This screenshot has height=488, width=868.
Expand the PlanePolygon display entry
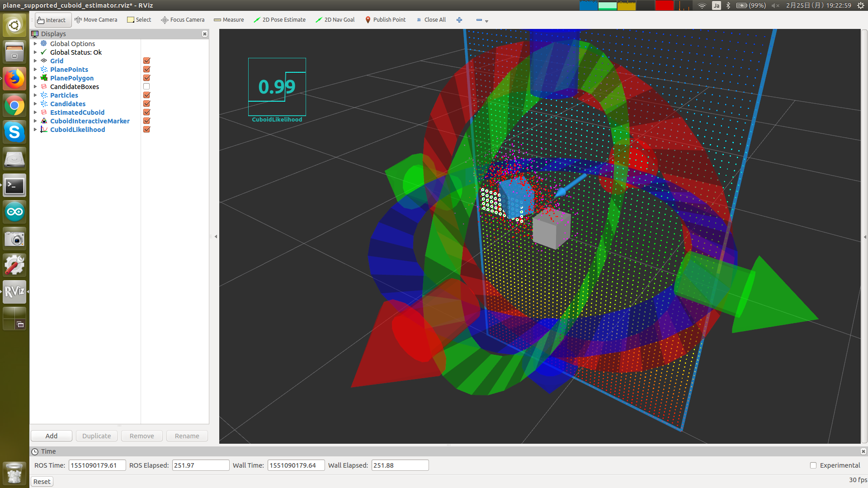point(35,78)
